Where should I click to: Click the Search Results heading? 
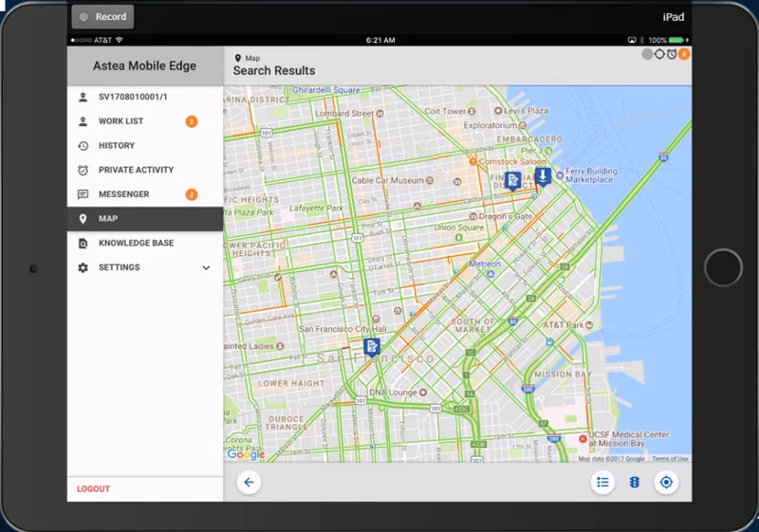[x=274, y=70]
